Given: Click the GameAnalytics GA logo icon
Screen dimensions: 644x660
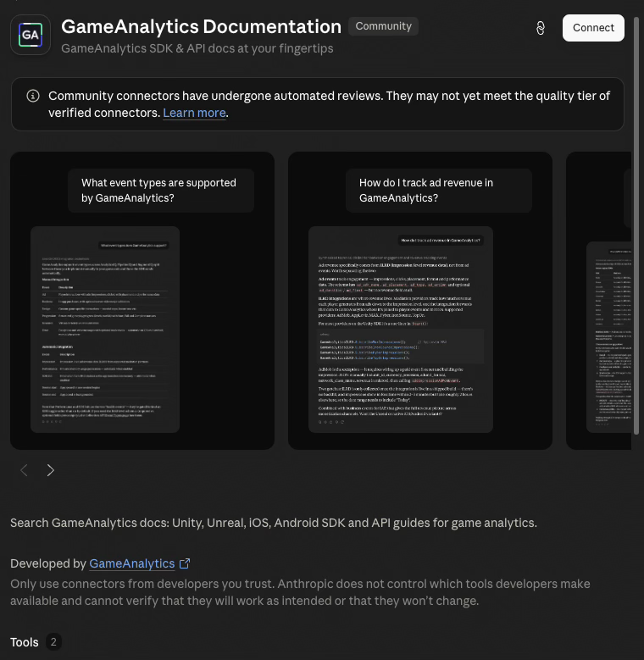Looking at the screenshot, I should [31, 35].
